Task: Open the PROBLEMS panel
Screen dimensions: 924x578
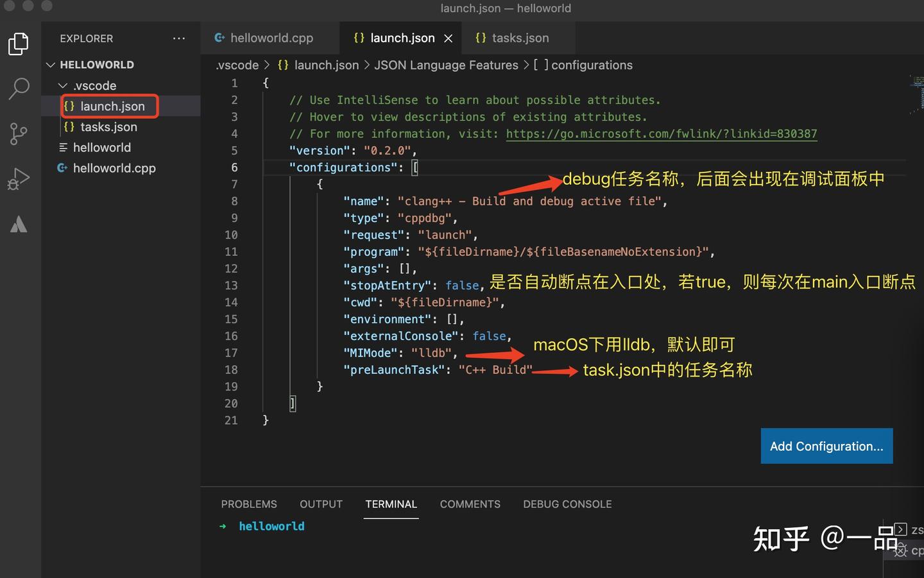Action: pyautogui.click(x=249, y=504)
